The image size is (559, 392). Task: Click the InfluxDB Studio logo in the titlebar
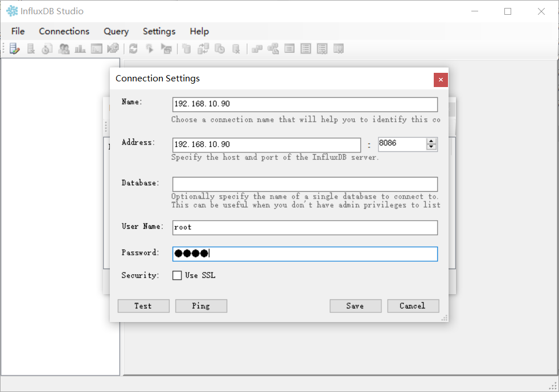pyautogui.click(x=11, y=11)
